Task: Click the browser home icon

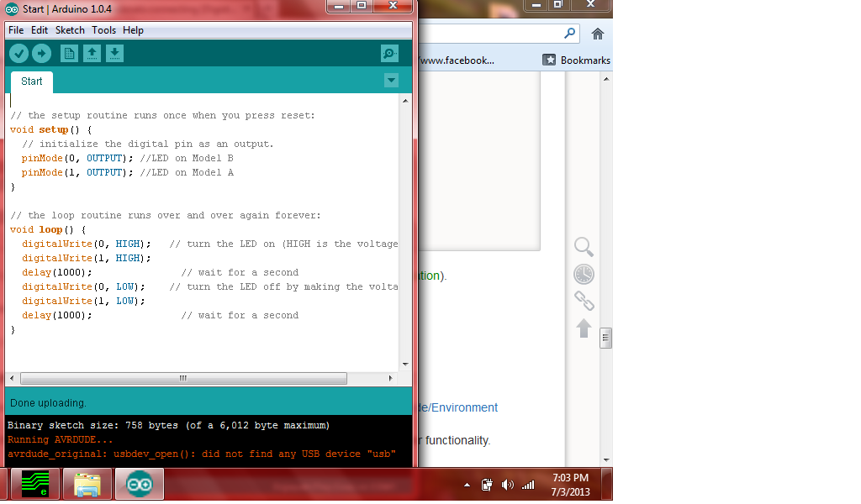Action: click(x=598, y=34)
